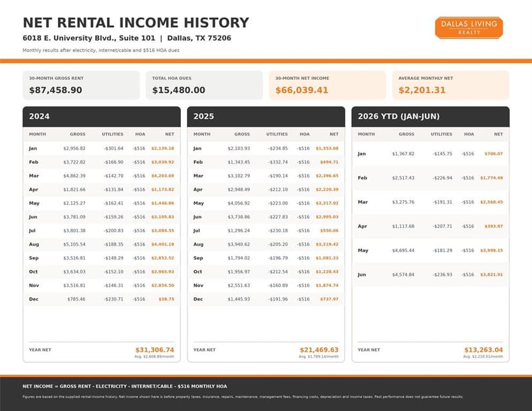Click the 2024 April gross amount $1,821.66
The image size is (532, 411).
tap(74, 190)
